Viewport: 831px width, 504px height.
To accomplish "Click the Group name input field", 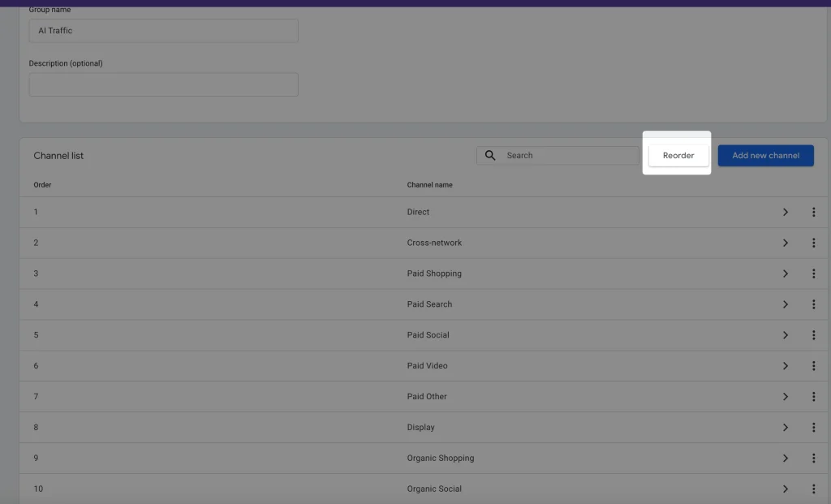I will click(162, 30).
